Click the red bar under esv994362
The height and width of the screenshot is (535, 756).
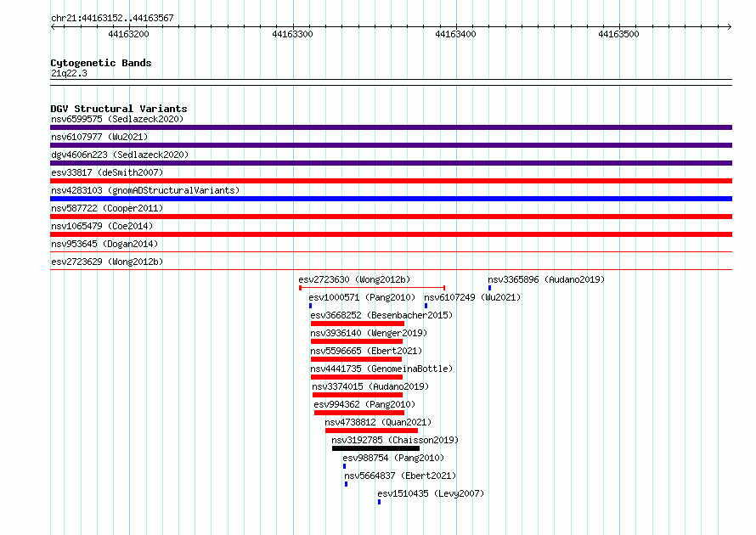pyautogui.click(x=359, y=413)
